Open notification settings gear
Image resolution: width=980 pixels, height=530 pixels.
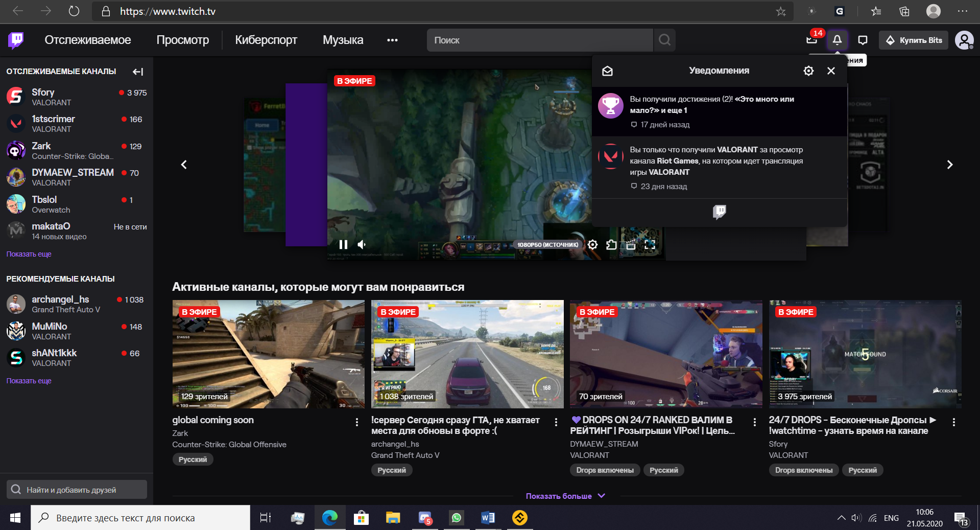808,71
